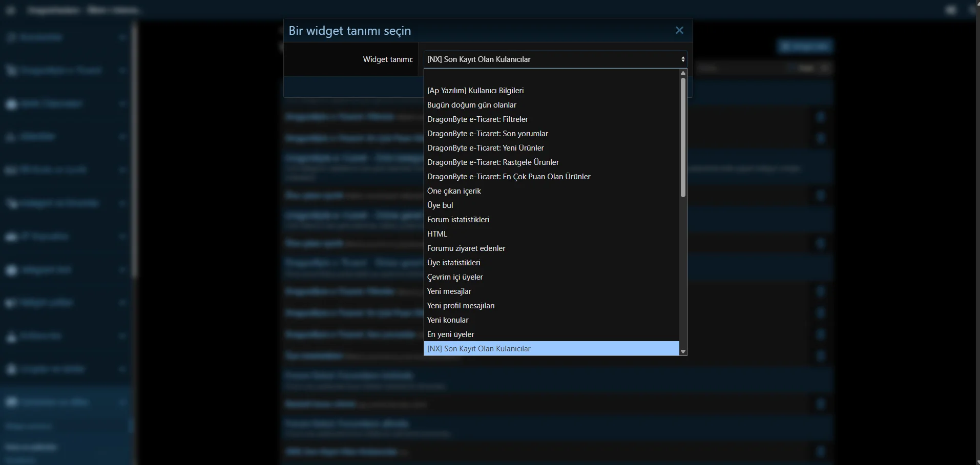This screenshot has height=465, width=980.
Task: Click the scroll up arrow of the widget list
Action: coord(683,73)
